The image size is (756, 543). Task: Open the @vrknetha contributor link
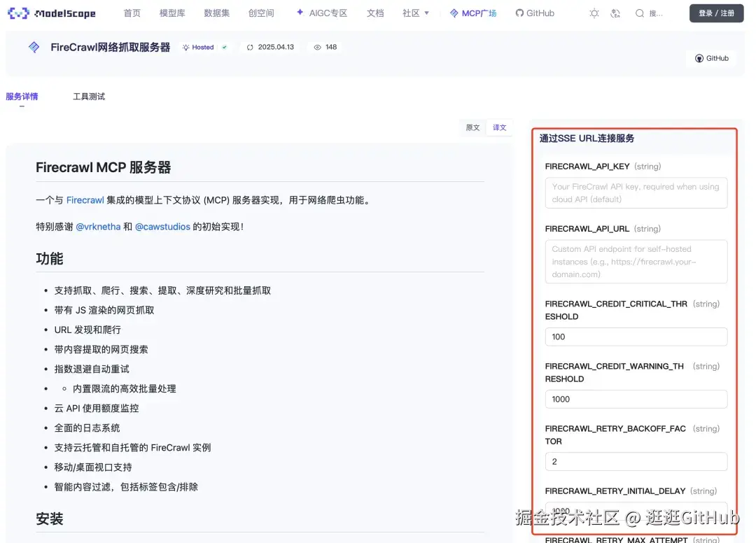(98, 227)
